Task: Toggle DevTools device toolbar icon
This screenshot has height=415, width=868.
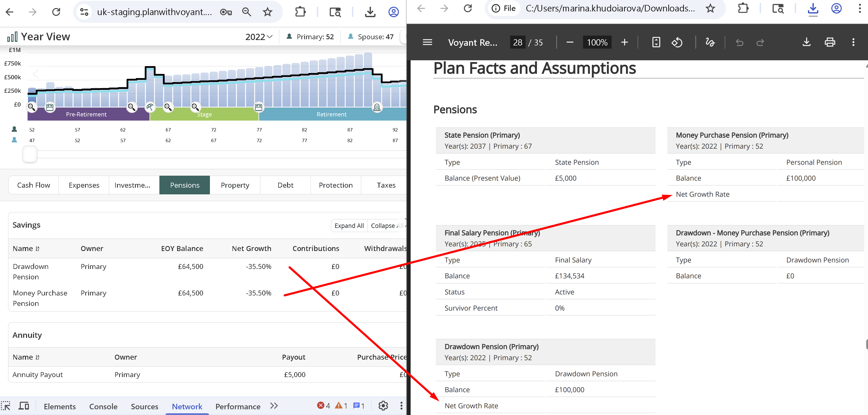Action: (x=24, y=406)
